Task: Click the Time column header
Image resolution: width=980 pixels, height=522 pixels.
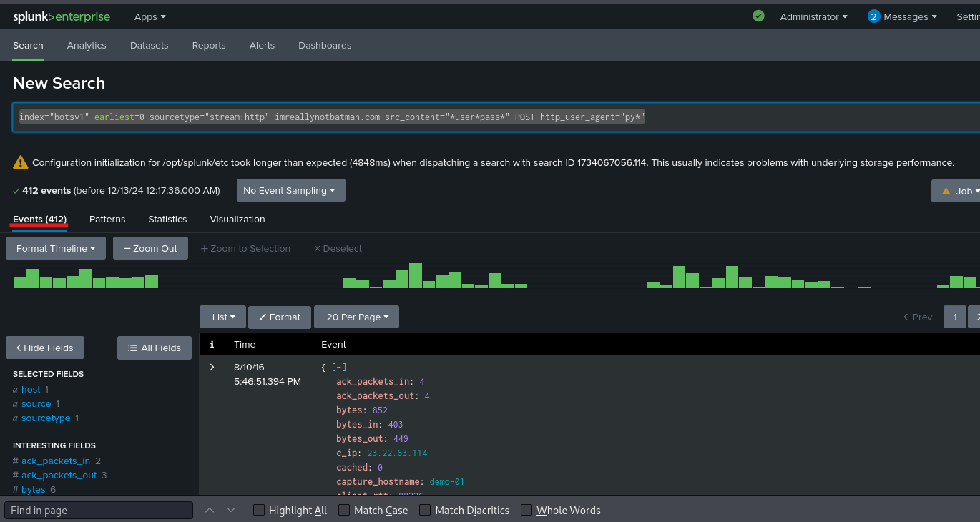Action: (245, 345)
